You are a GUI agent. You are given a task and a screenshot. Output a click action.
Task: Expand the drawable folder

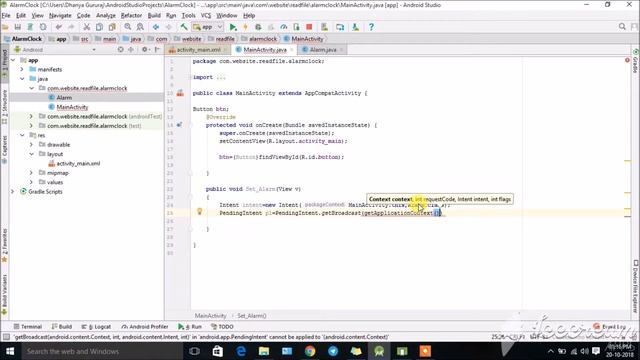tap(31, 144)
